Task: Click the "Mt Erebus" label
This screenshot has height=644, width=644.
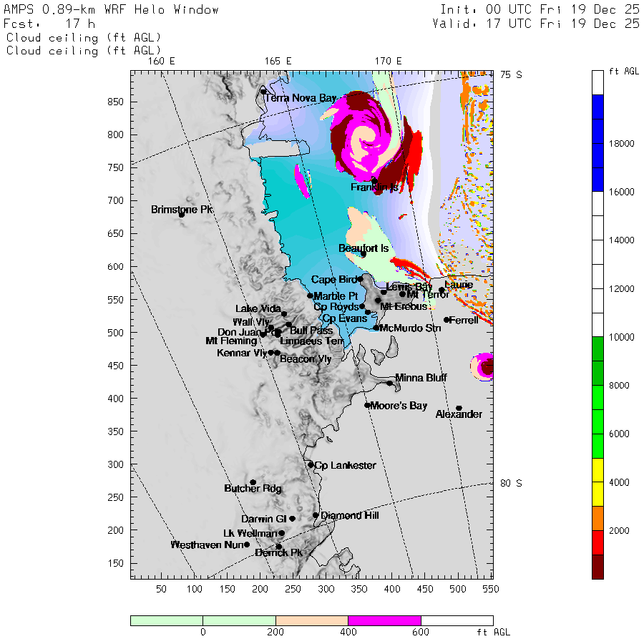Action: (x=404, y=306)
